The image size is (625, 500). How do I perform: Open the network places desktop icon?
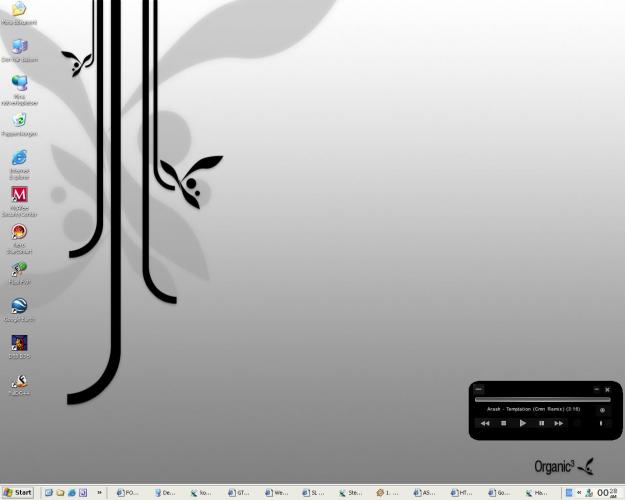tap(19, 84)
